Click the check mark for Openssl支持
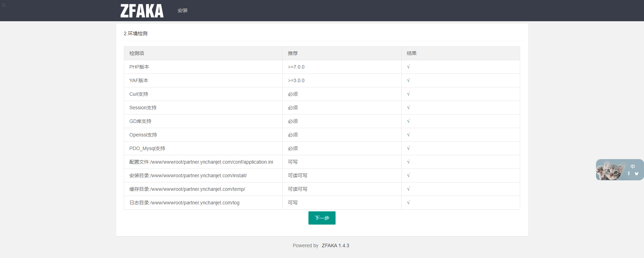Image resolution: width=644 pixels, height=258 pixels. [408, 134]
